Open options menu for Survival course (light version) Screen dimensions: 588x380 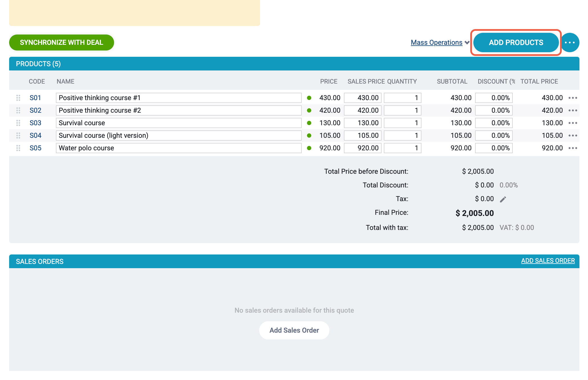(x=573, y=136)
